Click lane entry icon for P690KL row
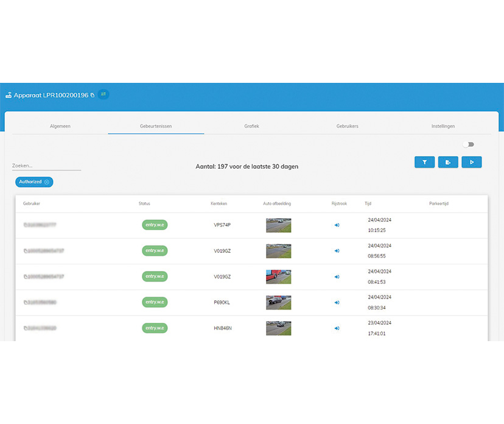The height and width of the screenshot is (424, 504). (x=337, y=302)
